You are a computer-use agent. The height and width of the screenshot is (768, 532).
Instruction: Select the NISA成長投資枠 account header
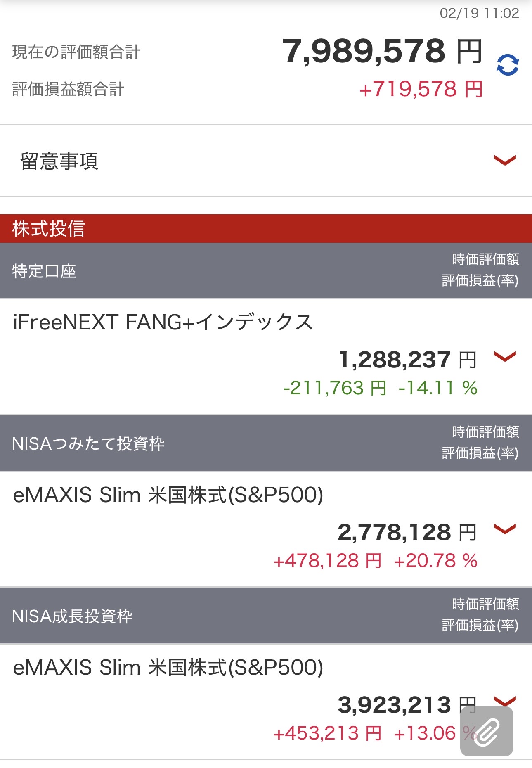(x=72, y=616)
